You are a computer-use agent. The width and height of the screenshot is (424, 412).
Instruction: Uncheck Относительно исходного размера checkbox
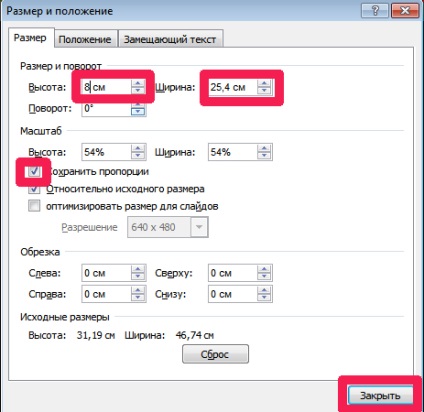pyautogui.click(x=34, y=189)
